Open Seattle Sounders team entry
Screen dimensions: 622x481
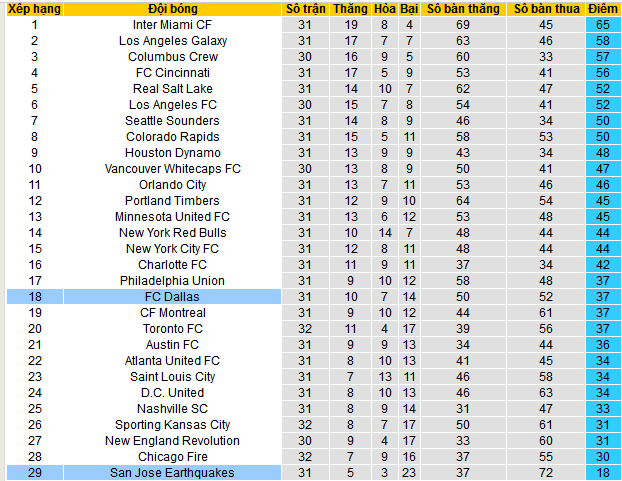point(172,120)
